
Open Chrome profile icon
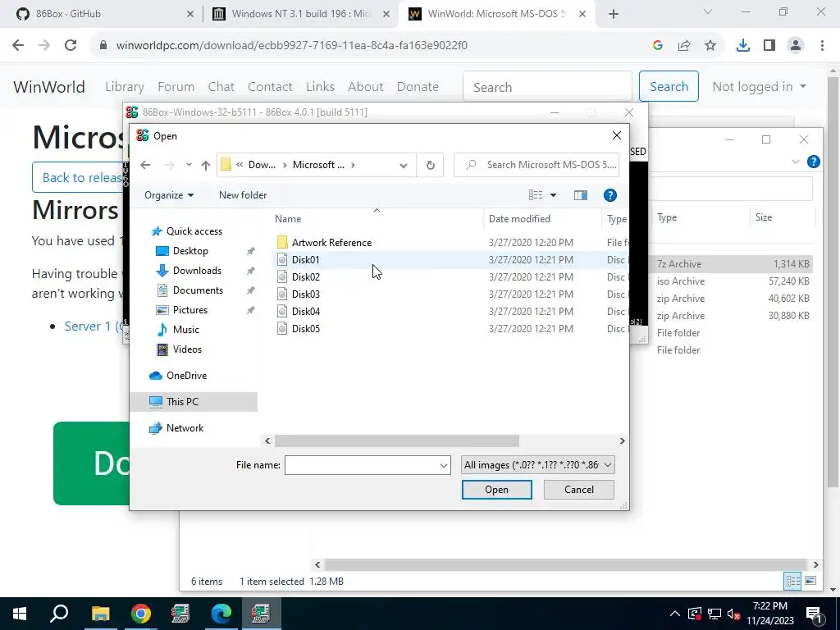coord(796,46)
